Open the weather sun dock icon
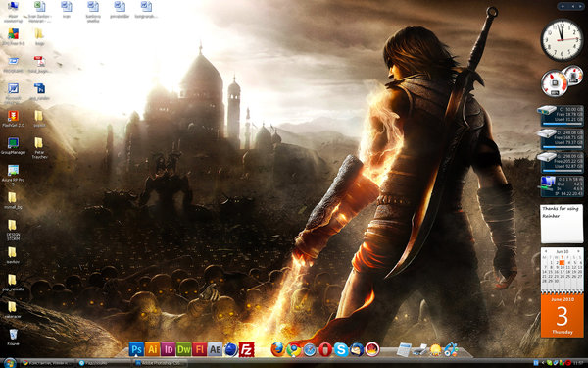 436,349
